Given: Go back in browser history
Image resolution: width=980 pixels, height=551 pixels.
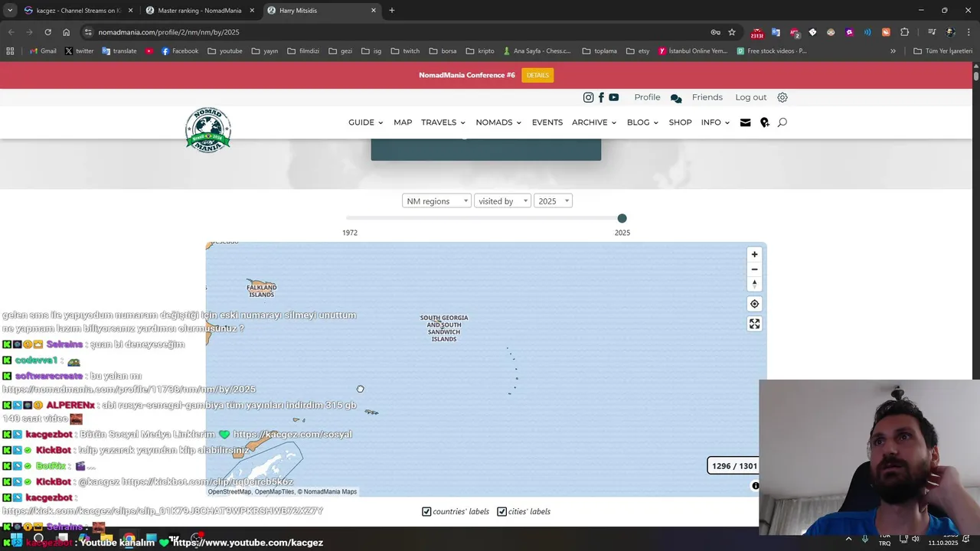Looking at the screenshot, I should pos(11,32).
